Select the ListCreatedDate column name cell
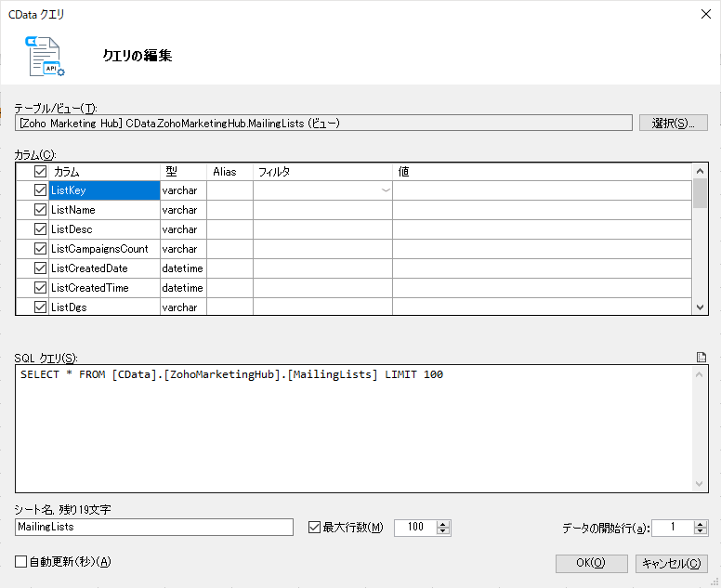This screenshot has width=721, height=588. coord(104,268)
